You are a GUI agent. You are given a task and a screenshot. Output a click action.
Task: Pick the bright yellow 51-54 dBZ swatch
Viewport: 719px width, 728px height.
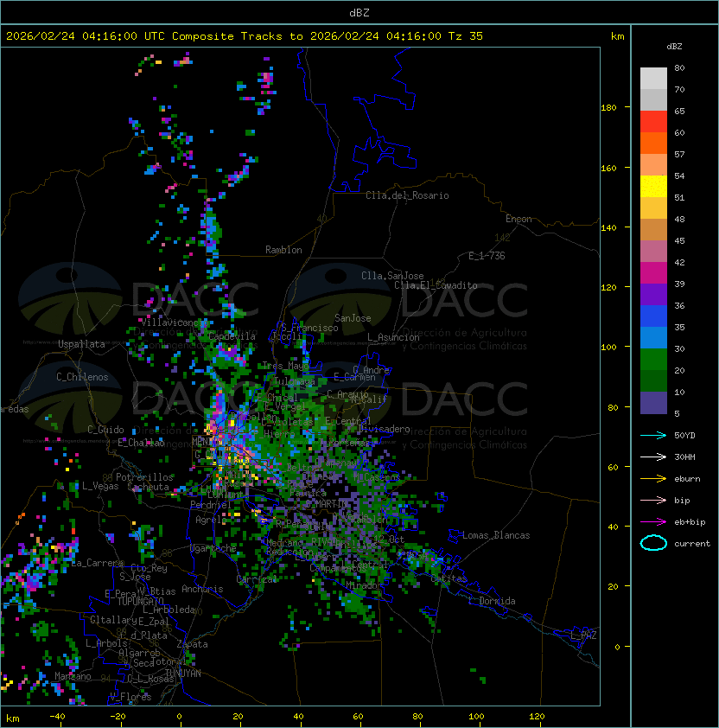pyautogui.click(x=653, y=187)
